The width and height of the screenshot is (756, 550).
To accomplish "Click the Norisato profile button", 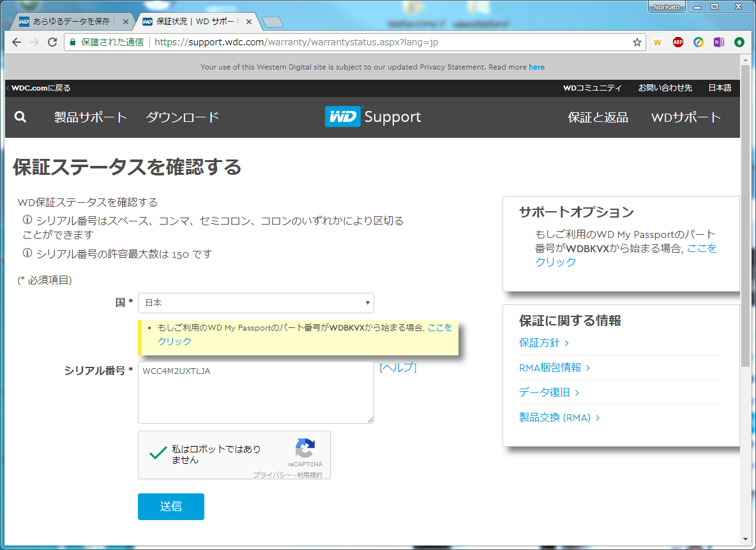I will [667, 7].
